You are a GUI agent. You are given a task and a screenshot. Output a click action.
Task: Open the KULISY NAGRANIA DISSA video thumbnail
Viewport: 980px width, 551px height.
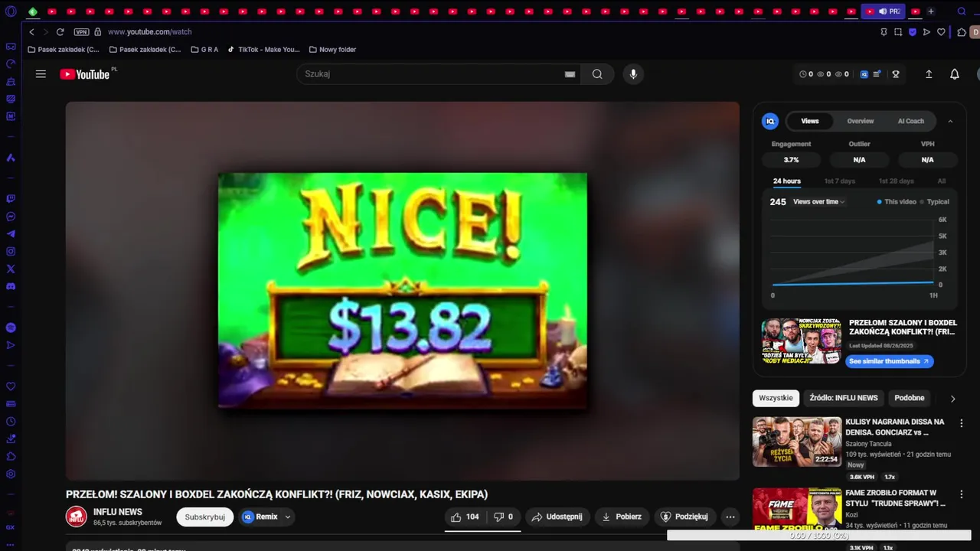(797, 442)
